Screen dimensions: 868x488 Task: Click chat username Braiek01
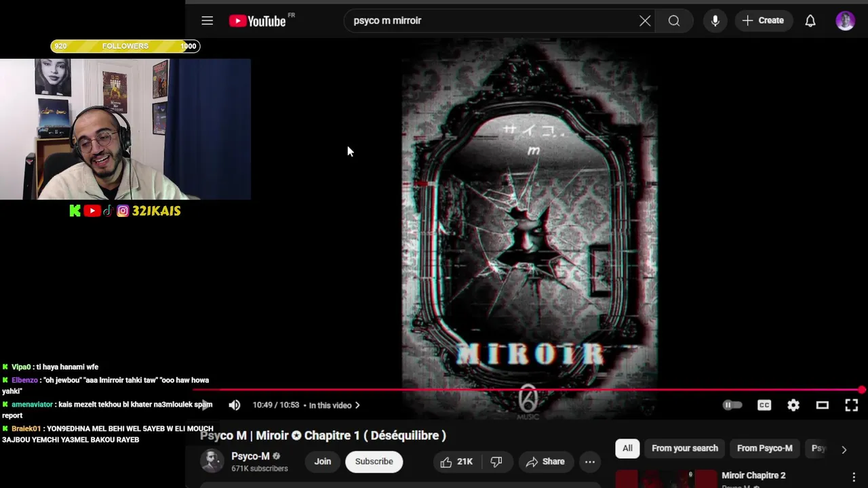click(x=26, y=429)
